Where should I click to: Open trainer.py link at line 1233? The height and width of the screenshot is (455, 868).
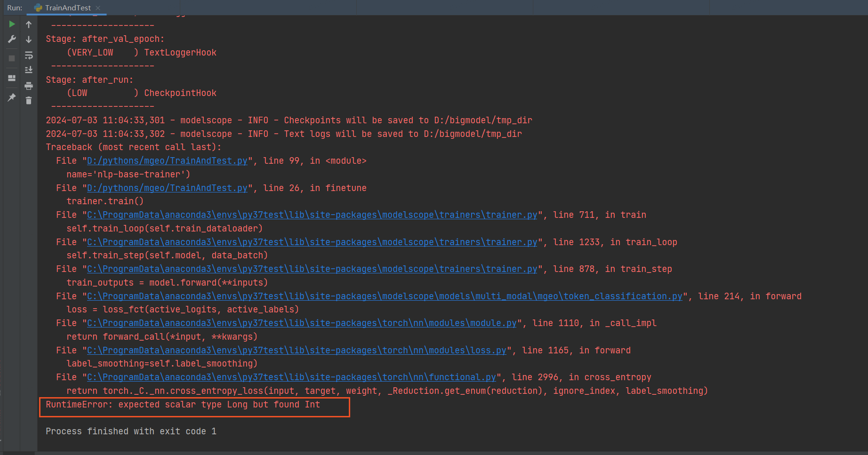point(312,242)
